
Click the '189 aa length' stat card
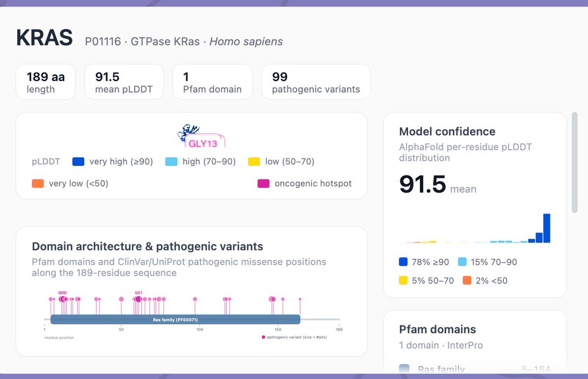46,82
